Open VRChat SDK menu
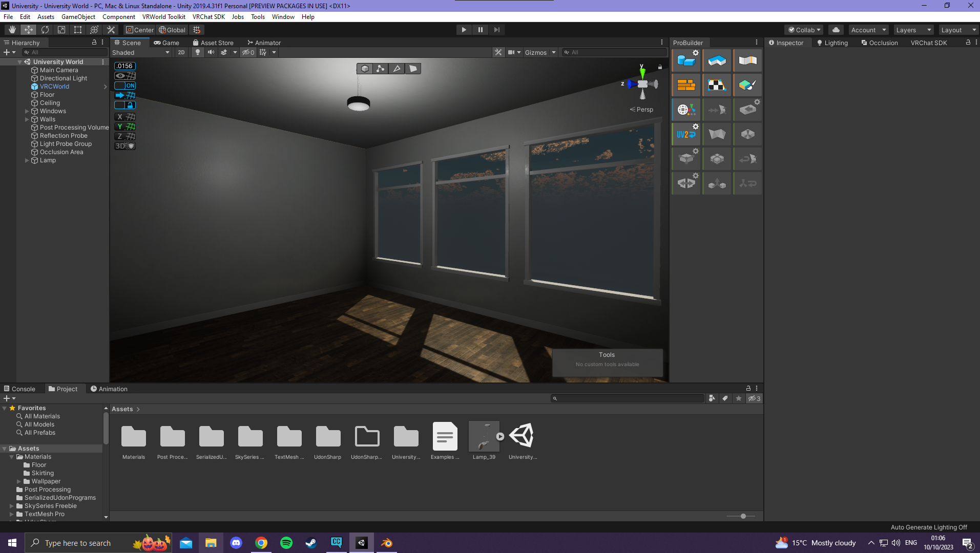The height and width of the screenshot is (553, 980). pos(208,16)
